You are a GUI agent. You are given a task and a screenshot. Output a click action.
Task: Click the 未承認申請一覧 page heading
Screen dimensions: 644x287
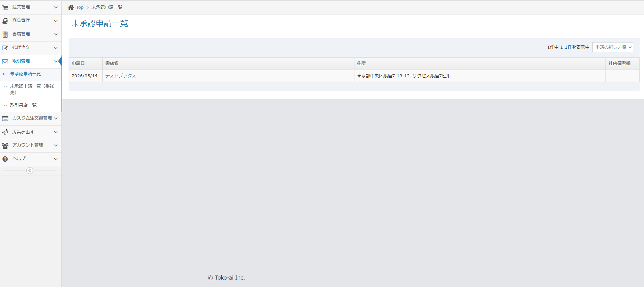coord(100,23)
